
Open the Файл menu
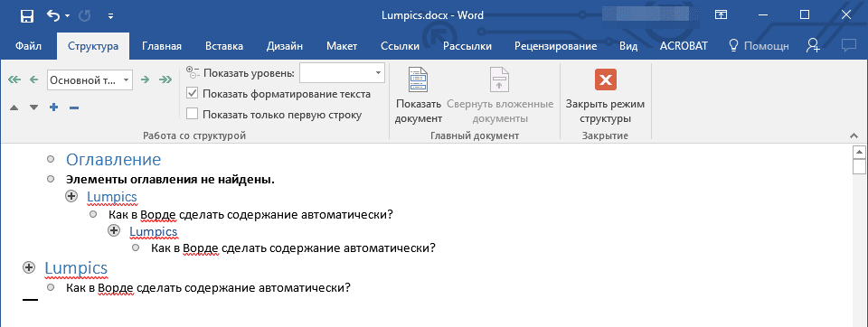pos(28,46)
